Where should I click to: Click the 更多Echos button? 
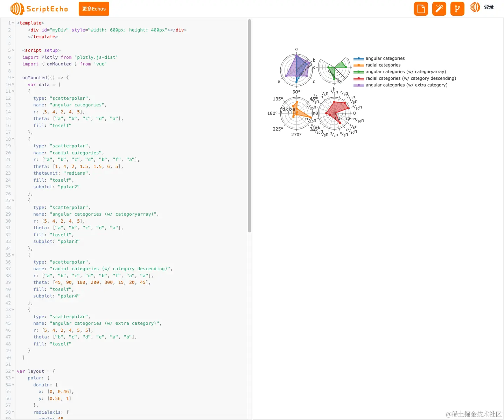pos(94,9)
